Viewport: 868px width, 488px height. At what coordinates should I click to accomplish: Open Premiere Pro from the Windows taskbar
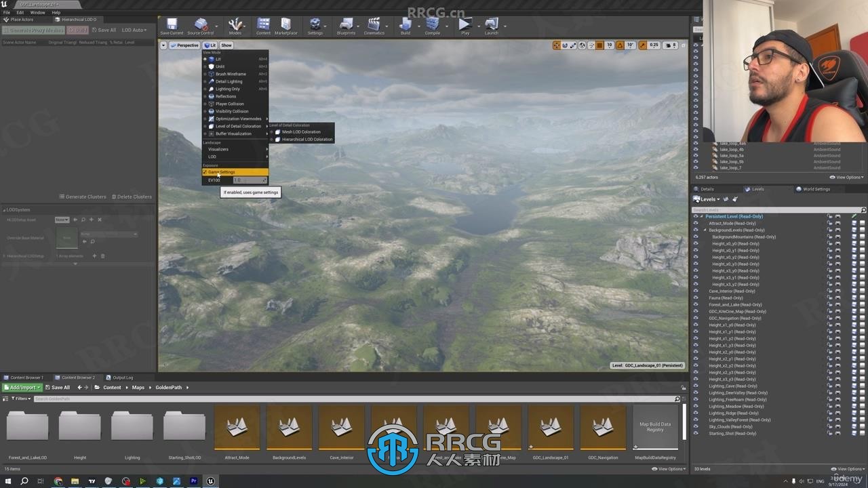pos(193,481)
